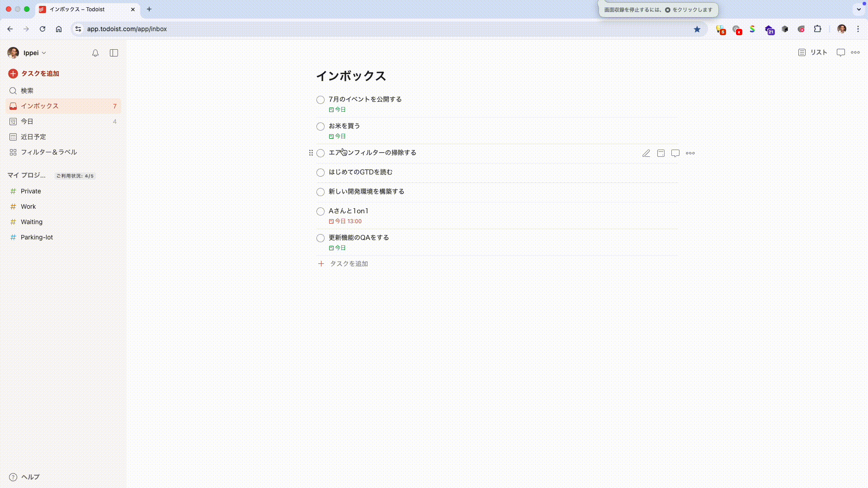Check off the はじめてのGTDを読む task
This screenshot has height=488, width=868.
(320, 173)
